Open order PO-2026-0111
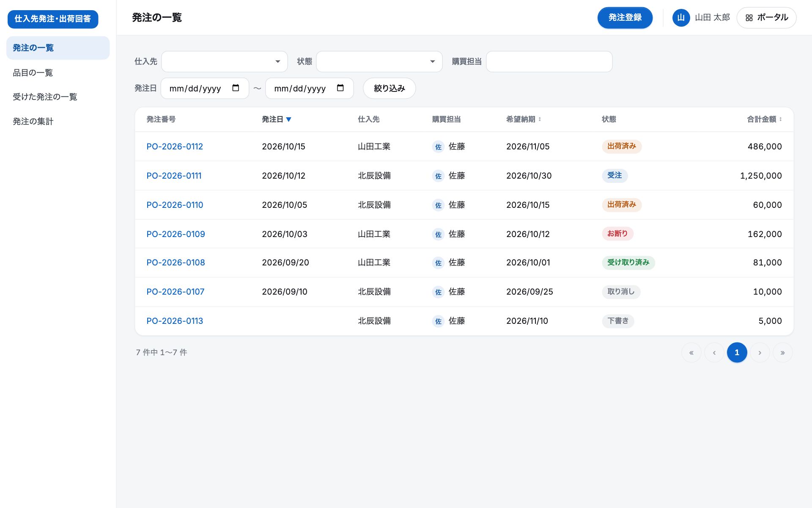Image resolution: width=812 pixels, height=508 pixels. [x=174, y=176]
